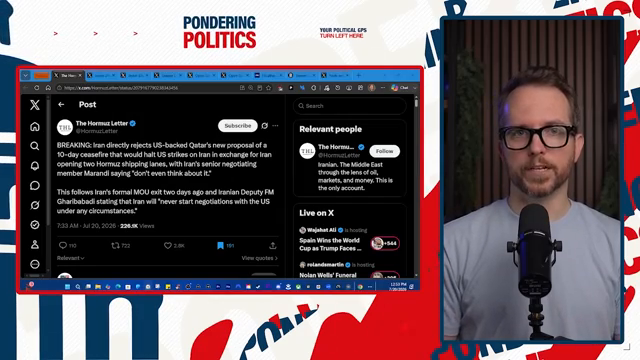
Task: Add page to favorites with the star
Action: (x=269, y=88)
